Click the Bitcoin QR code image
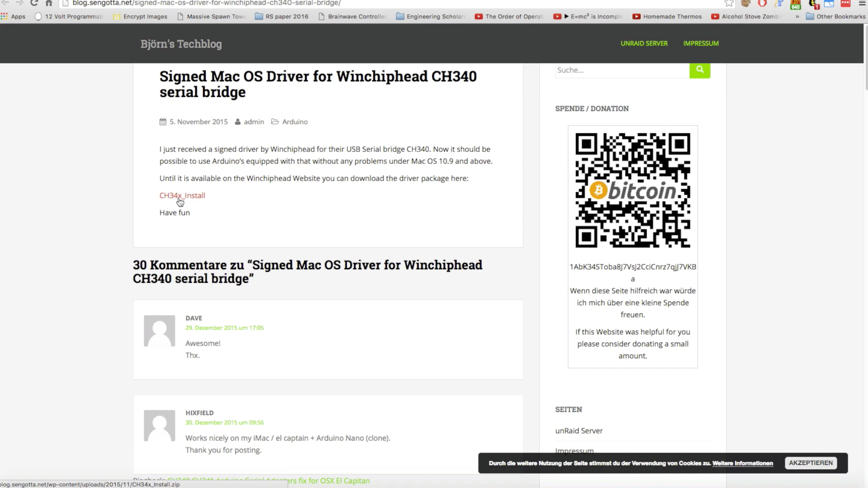 (x=632, y=190)
